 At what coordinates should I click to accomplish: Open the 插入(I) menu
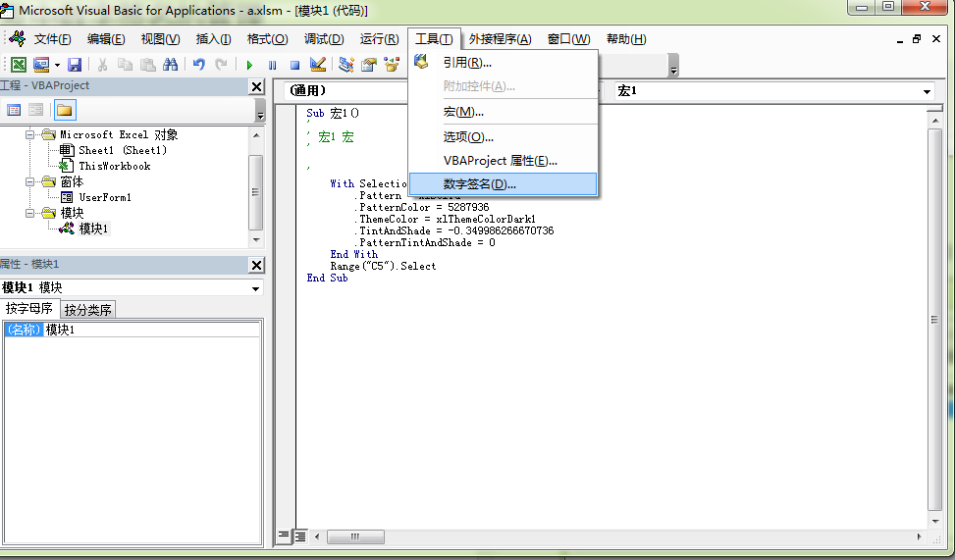click(x=213, y=39)
